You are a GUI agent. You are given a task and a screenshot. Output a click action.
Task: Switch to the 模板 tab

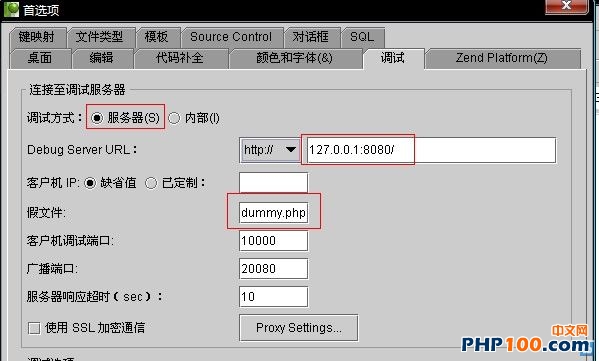[x=158, y=37]
